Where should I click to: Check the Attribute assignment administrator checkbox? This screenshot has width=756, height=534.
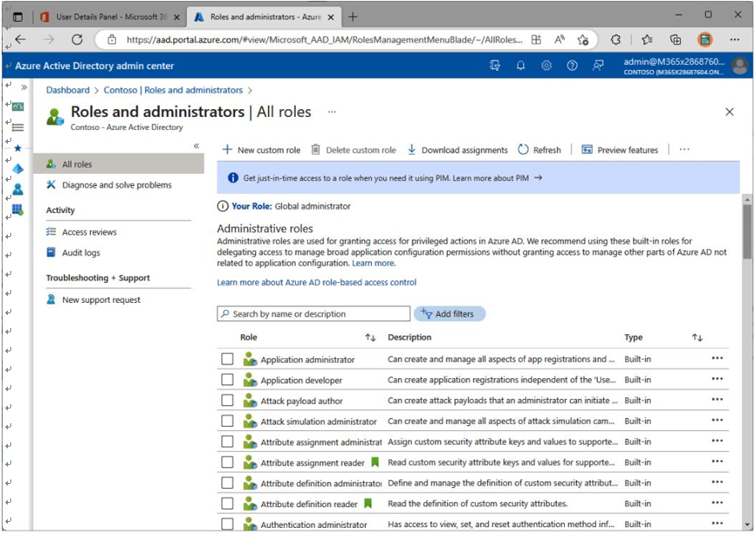(227, 442)
